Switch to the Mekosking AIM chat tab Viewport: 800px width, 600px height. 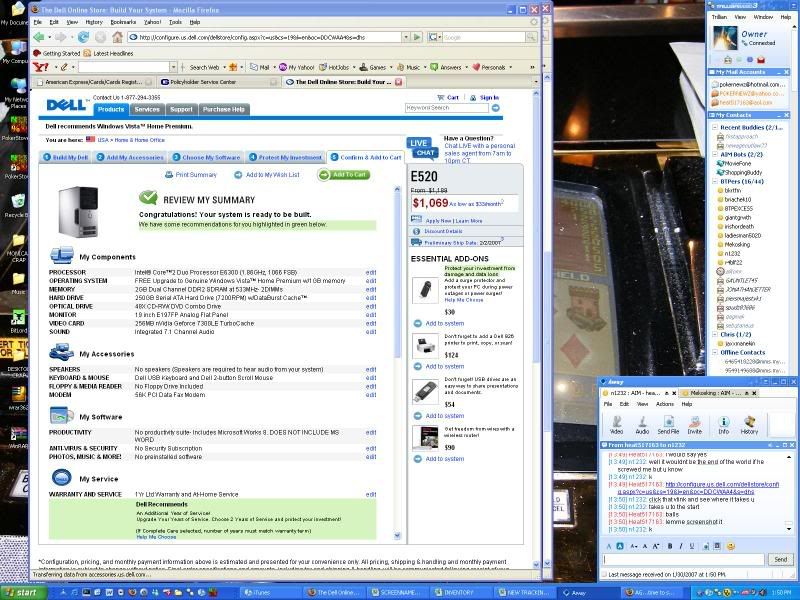pyautogui.click(x=719, y=393)
